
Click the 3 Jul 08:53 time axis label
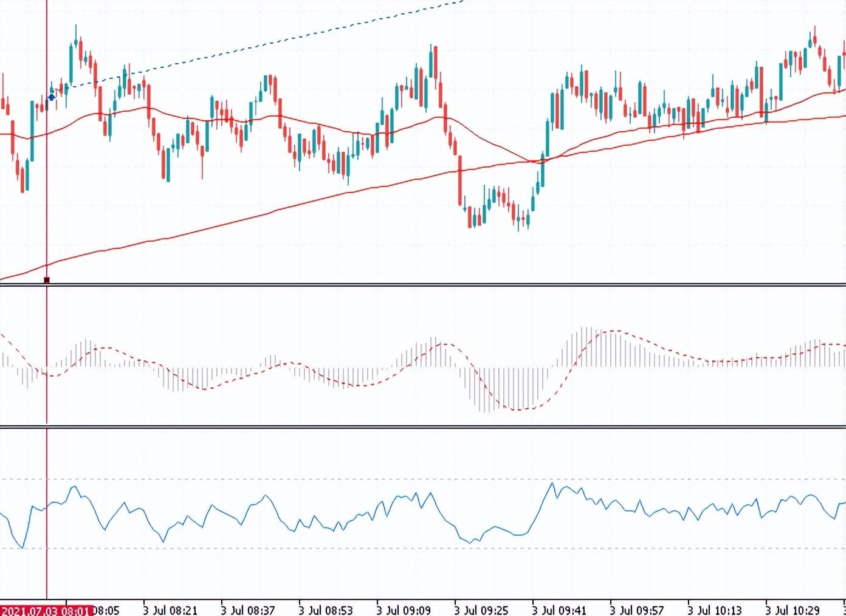pos(326,610)
